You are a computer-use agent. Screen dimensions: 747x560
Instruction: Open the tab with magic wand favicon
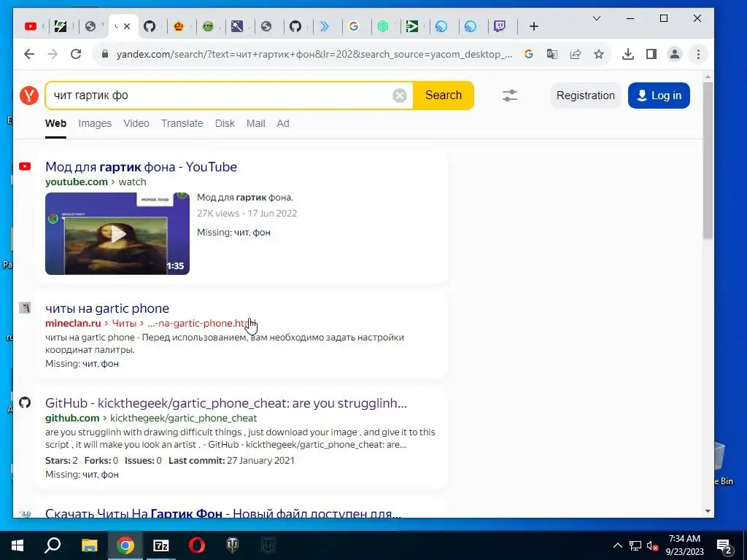(x=237, y=26)
